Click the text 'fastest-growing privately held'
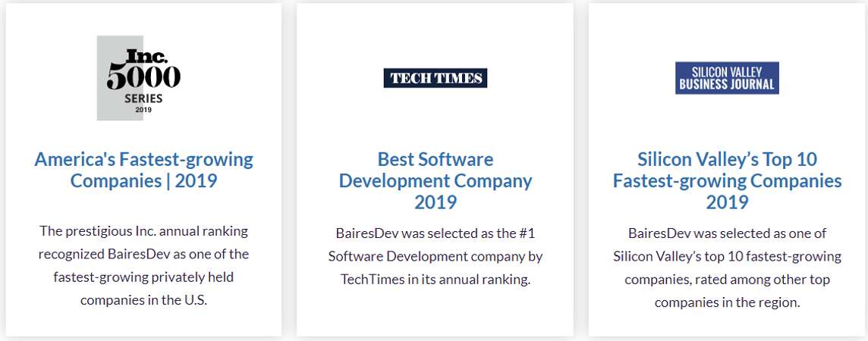868x341 pixels. click(144, 277)
